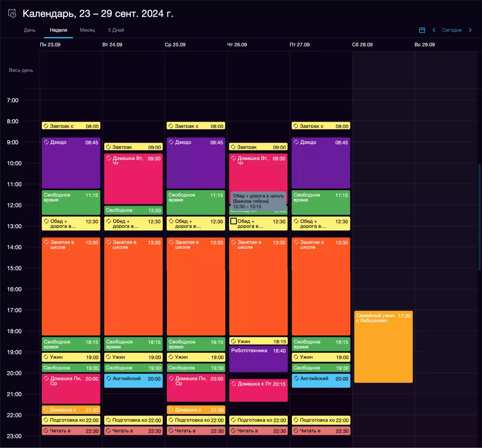The image size is (482, 448).
Task: Open Wednesday's Домашка Пн, Ср 20:00 event
Action: 196,388
